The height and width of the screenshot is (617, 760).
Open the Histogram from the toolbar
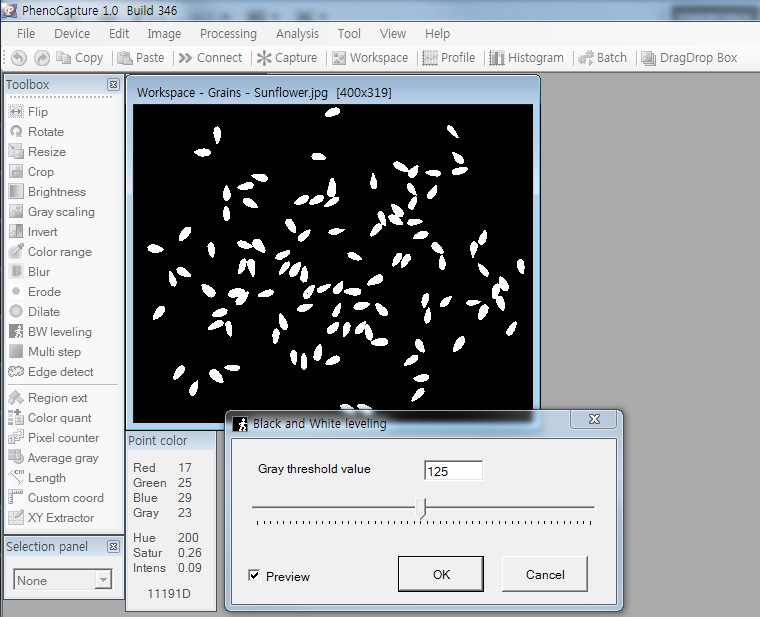pyautogui.click(x=527, y=58)
